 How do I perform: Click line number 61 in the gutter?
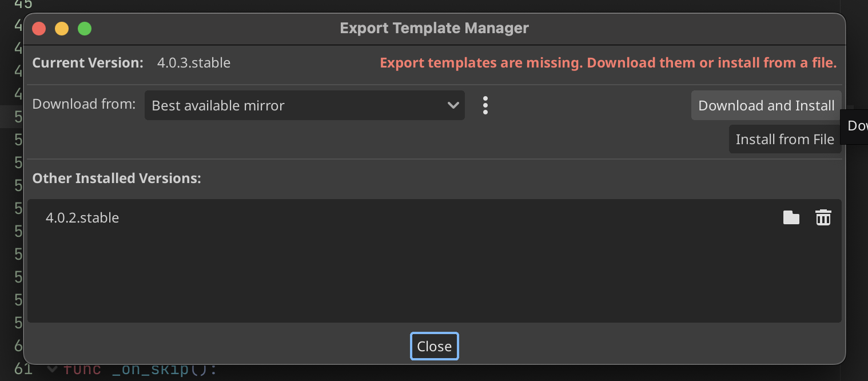pos(23,369)
